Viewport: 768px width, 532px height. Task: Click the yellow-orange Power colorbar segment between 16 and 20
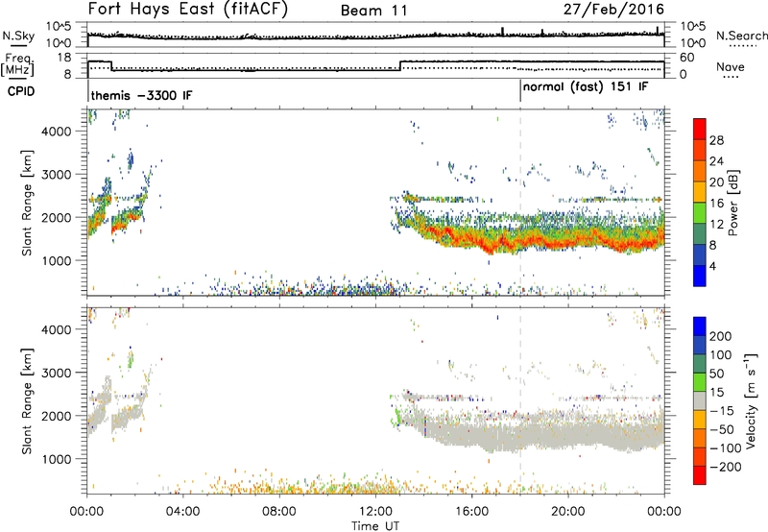[x=700, y=192]
